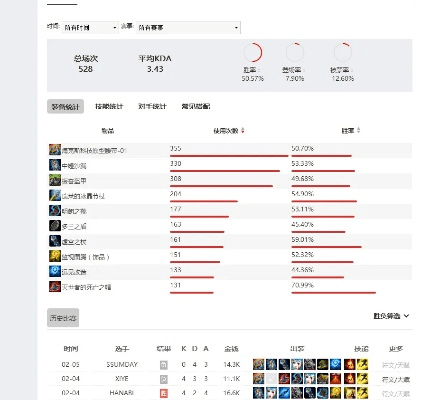
Task: Click yellow Flash spell icon in SSUMDAY row
Action: pyautogui.click(x=362, y=365)
